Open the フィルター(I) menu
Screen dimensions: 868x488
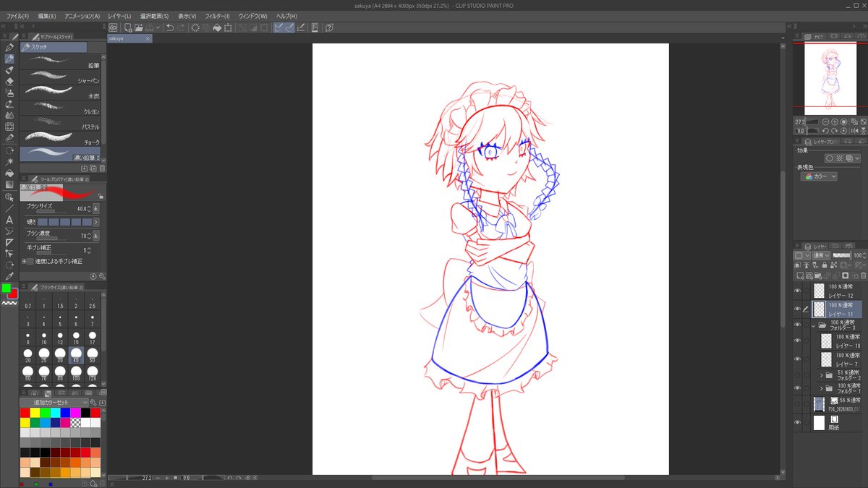(218, 16)
